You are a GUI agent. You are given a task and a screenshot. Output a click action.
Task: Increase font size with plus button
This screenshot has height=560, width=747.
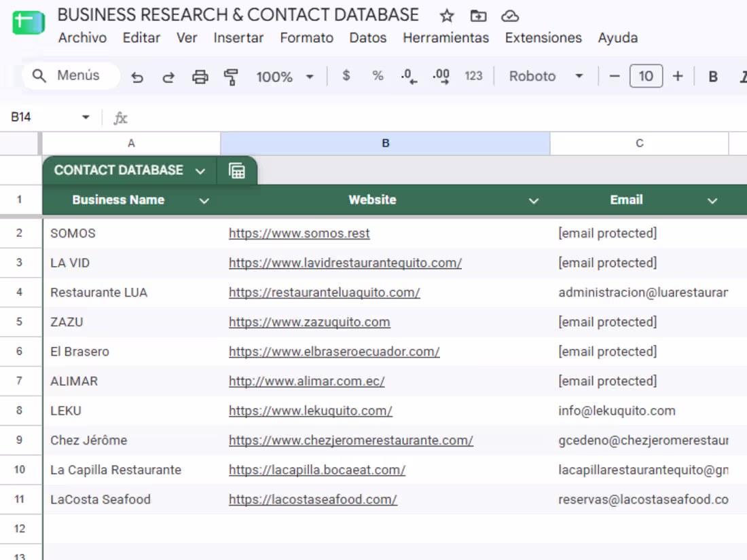(x=678, y=76)
